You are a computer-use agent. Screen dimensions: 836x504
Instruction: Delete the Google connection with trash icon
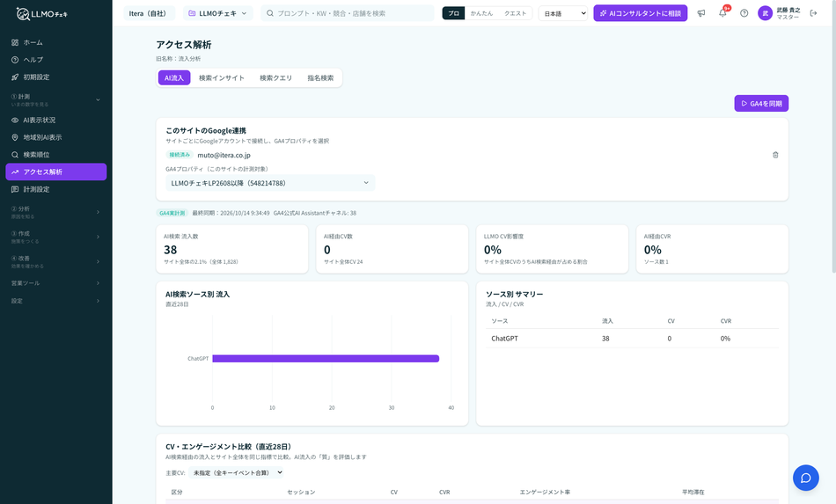coord(776,155)
